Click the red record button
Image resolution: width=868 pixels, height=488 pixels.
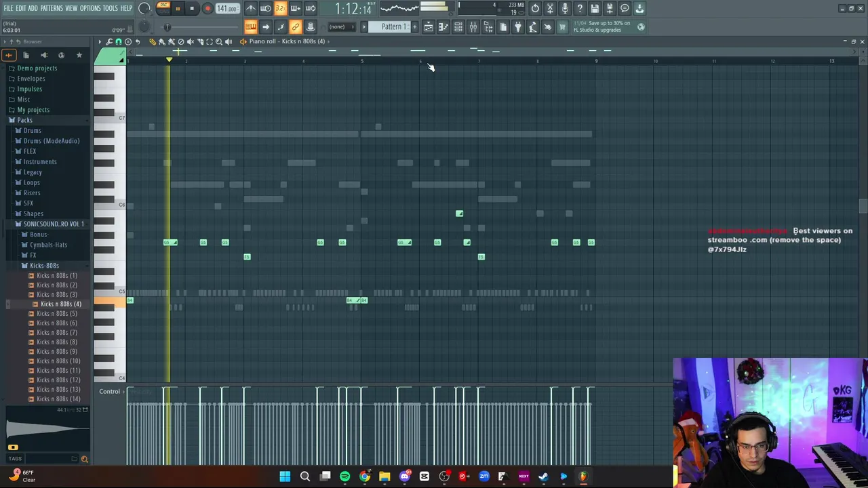[208, 9]
